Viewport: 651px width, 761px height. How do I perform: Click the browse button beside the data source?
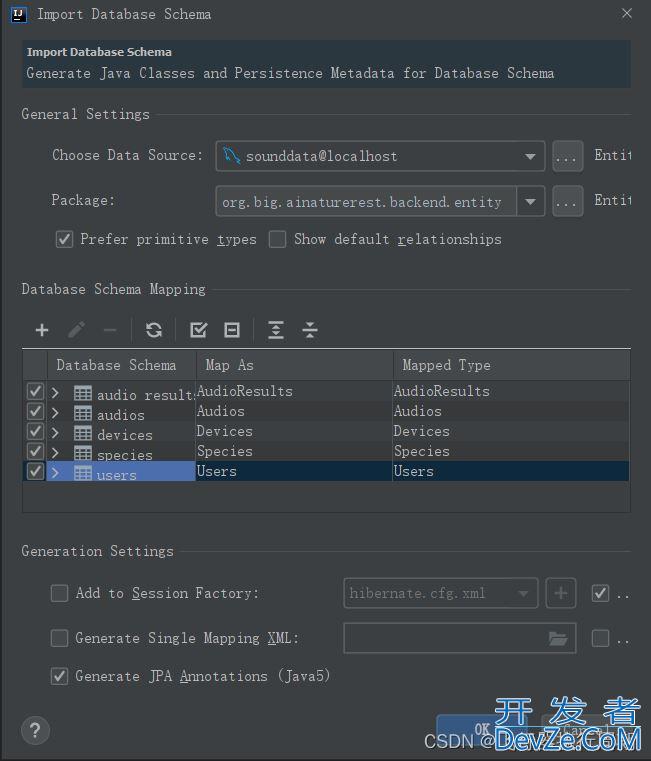567,156
